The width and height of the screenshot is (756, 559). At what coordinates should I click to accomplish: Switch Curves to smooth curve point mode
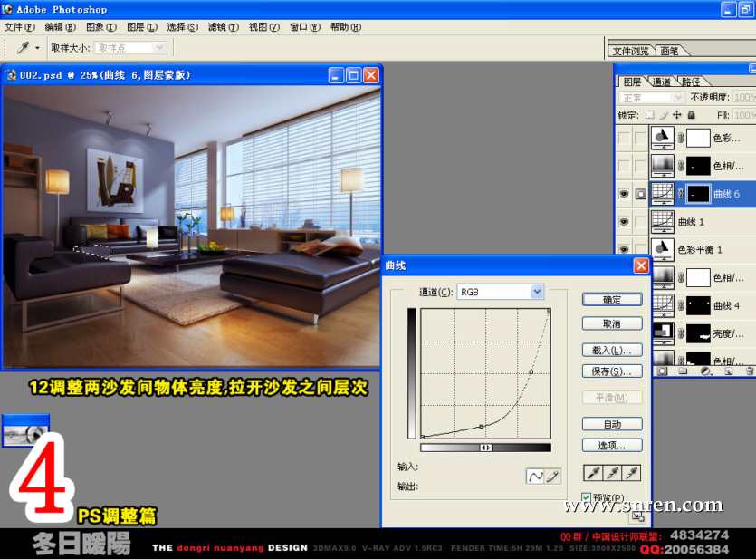click(x=535, y=477)
